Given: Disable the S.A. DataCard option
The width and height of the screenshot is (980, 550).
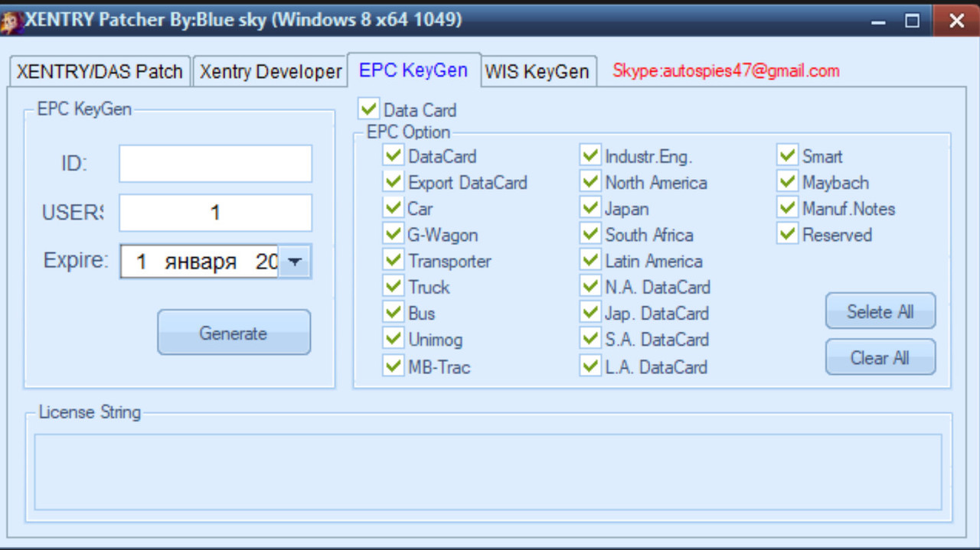Looking at the screenshot, I should click(x=590, y=339).
